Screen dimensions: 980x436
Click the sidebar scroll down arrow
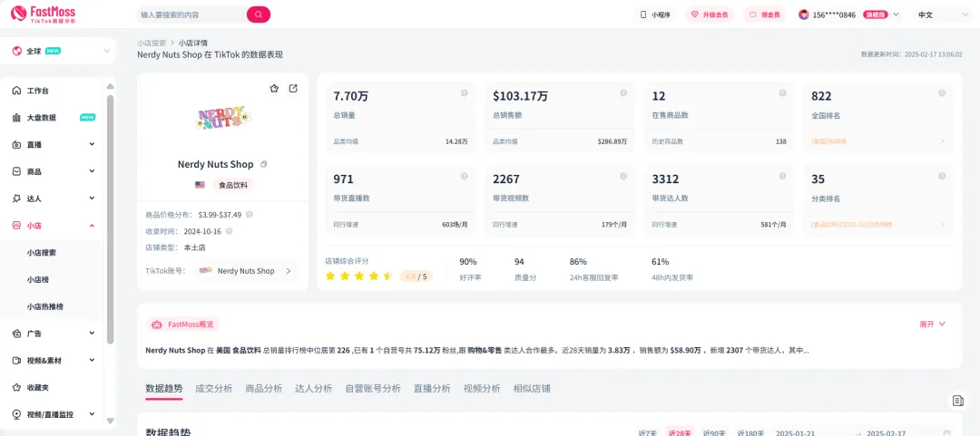[111, 421]
